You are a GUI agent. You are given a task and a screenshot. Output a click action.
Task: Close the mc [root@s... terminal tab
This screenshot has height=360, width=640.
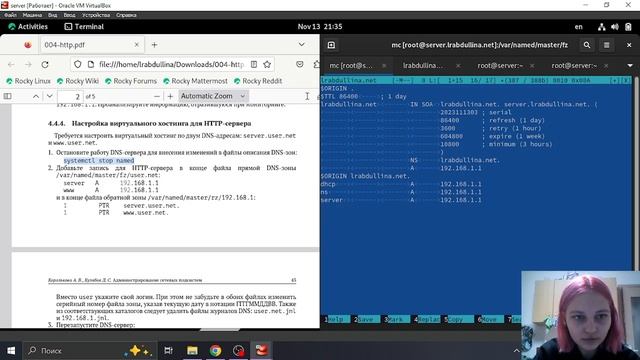pos(384,65)
